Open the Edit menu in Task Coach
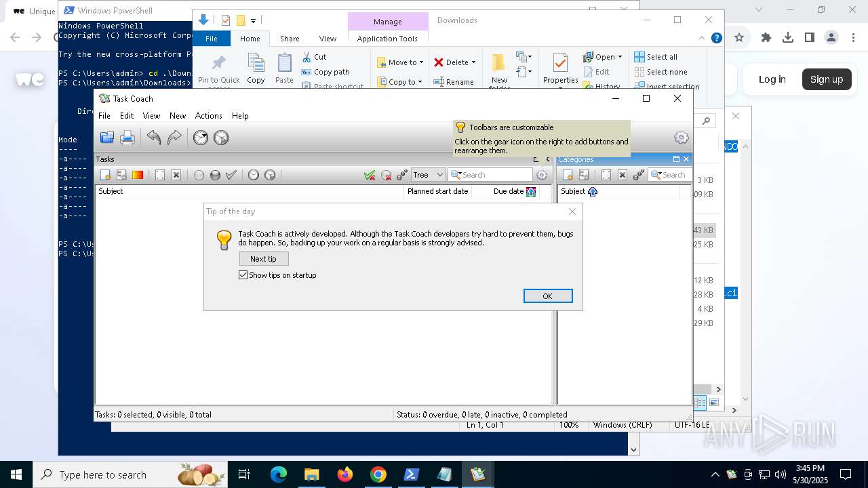The height and width of the screenshot is (488, 868). (x=127, y=116)
